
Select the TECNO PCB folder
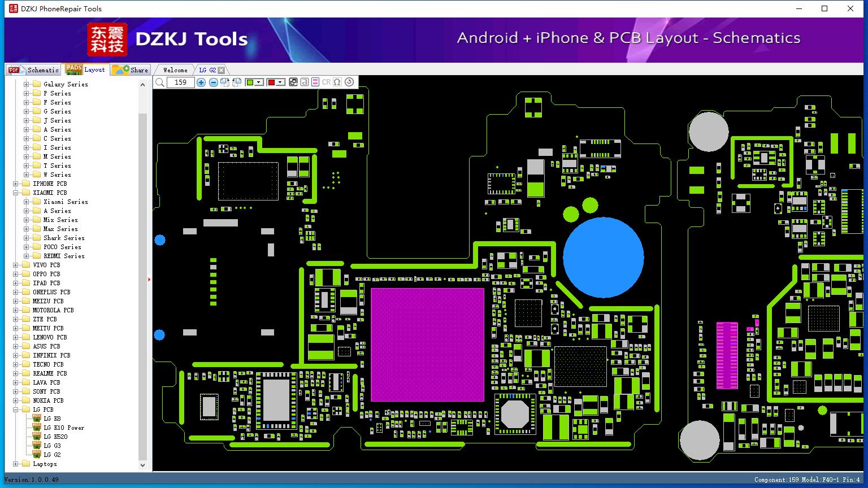[x=48, y=364]
